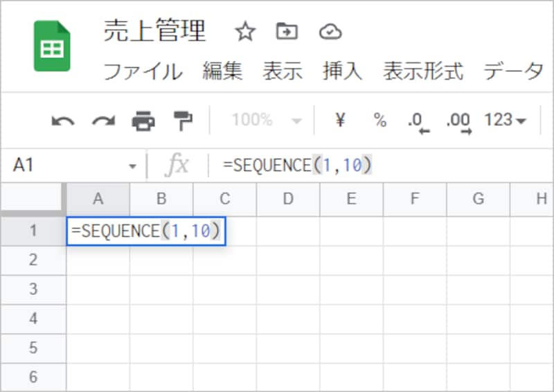Select row 1 header
Screen dimensions: 554x392
[x=33, y=231]
